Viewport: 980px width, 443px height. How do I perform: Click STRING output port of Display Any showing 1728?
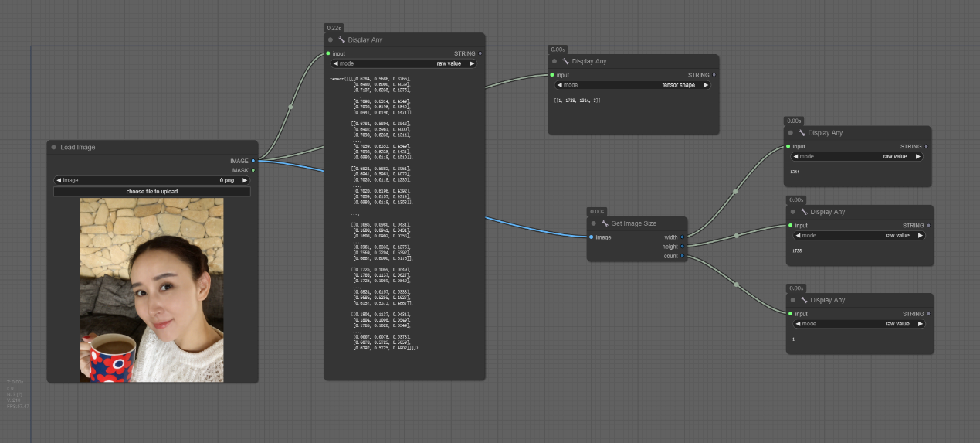coord(928,226)
